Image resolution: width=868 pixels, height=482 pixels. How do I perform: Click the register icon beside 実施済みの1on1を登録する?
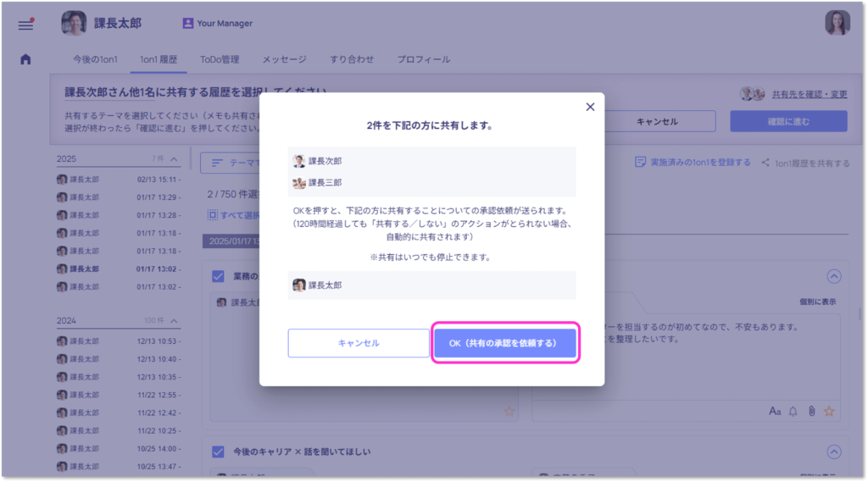(x=641, y=162)
